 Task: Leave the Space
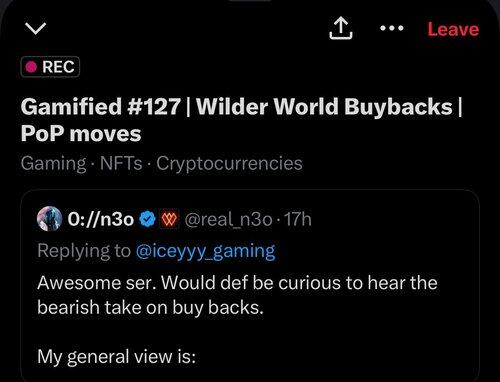pyautogui.click(x=453, y=29)
